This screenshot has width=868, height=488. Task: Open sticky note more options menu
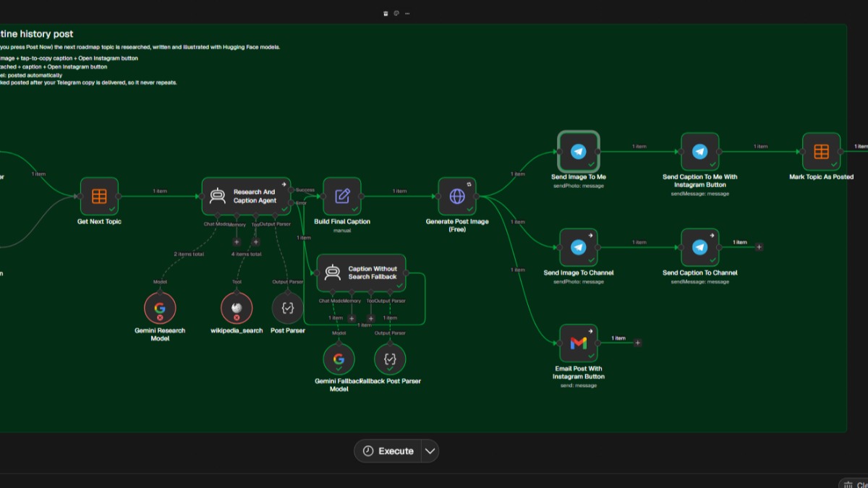pos(407,13)
